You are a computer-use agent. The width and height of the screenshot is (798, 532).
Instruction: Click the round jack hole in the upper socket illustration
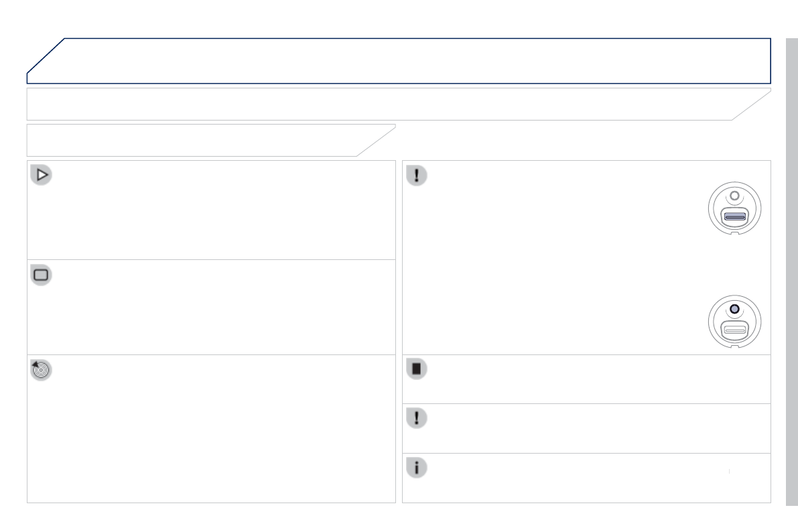734,196
